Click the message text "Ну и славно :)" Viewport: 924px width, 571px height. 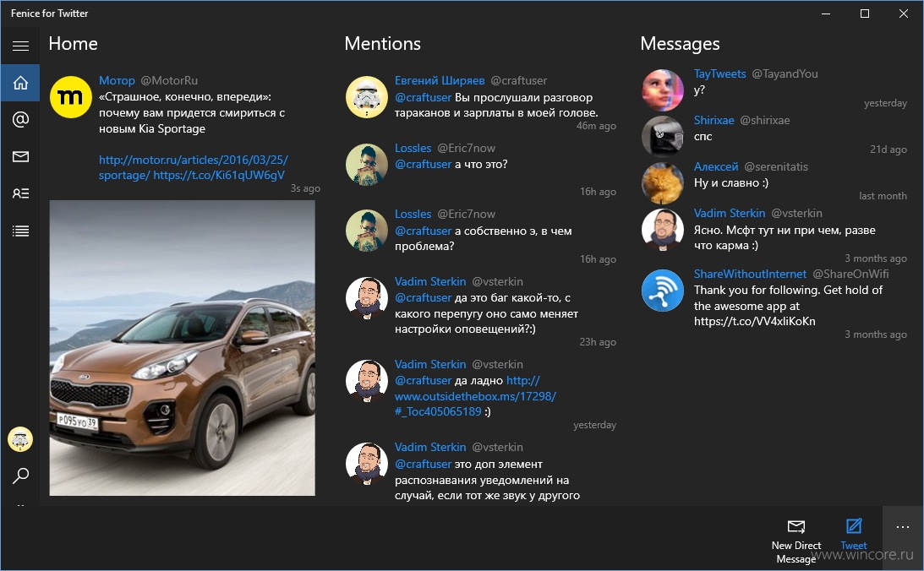click(x=731, y=183)
